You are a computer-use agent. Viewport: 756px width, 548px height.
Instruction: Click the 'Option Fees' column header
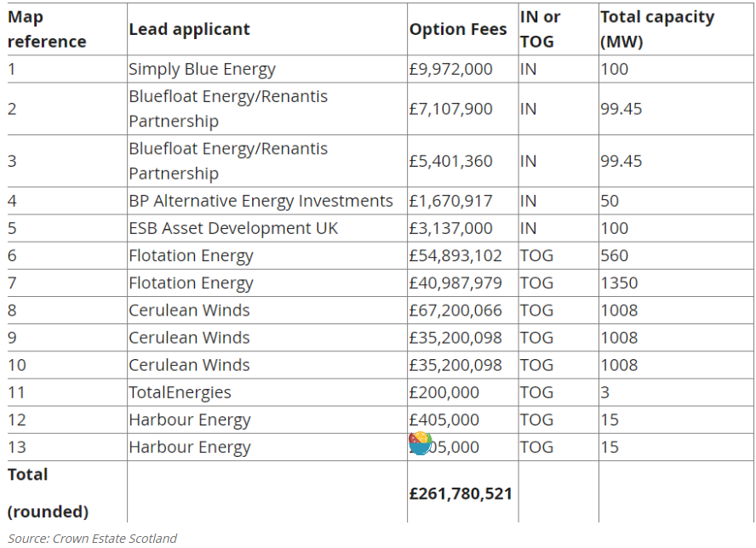click(458, 30)
